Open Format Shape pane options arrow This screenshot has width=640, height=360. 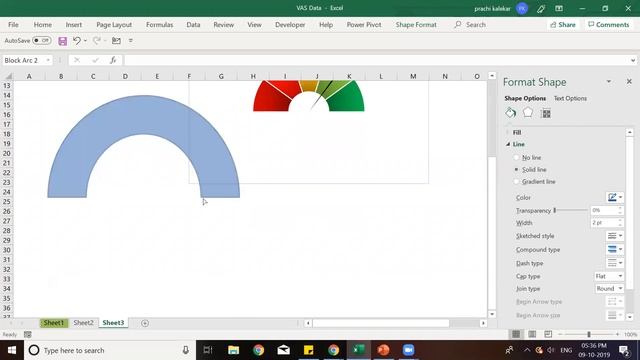coord(609,82)
